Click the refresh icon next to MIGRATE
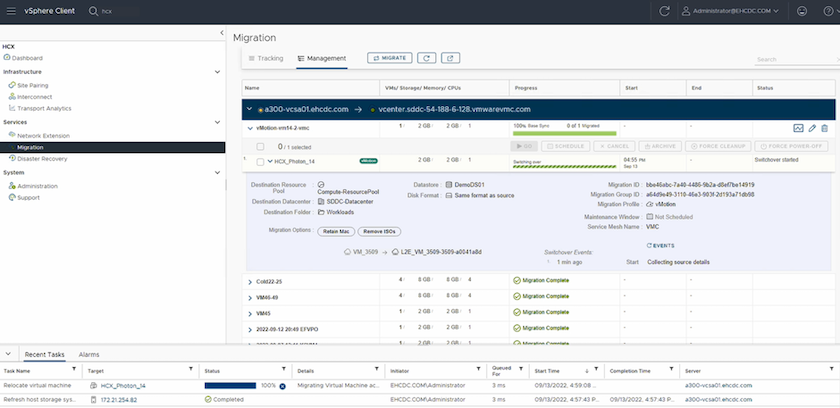This screenshot has width=840, height=408. 429,59
